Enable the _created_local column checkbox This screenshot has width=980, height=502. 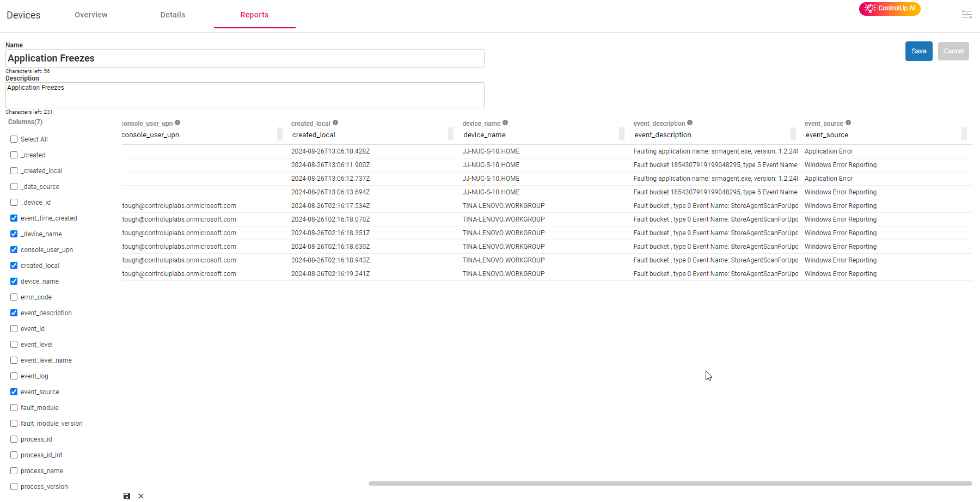(x=14, y=171)
